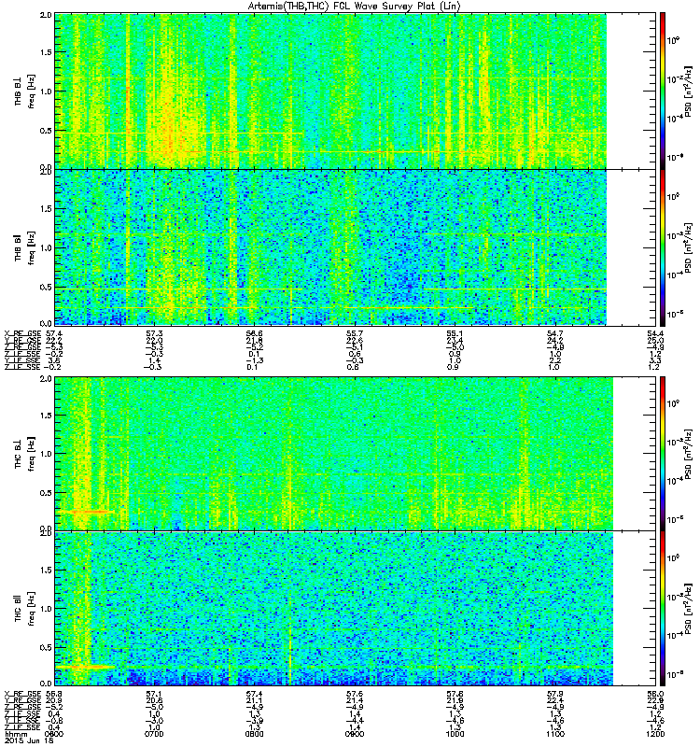Click the hhmm label at the bottom left
This screenshot has height=747, width=700.
pyautogui.click(x=14, y=734)
